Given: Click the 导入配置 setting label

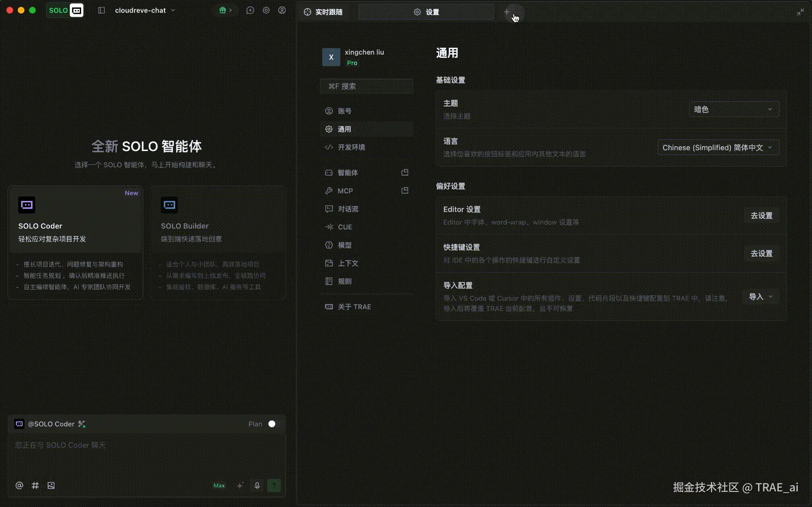Looking at the screenshot, I should point(458,286).
